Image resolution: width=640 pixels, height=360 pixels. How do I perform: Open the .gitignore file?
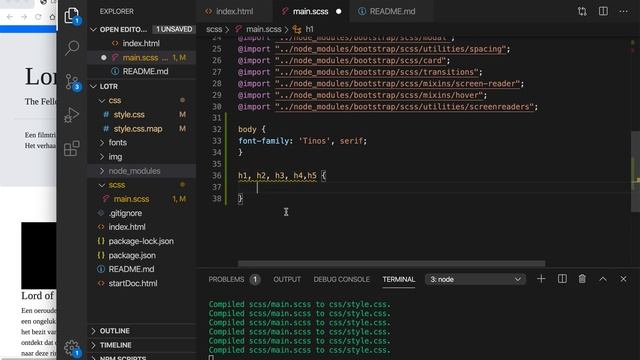click(x=142, y=213)
